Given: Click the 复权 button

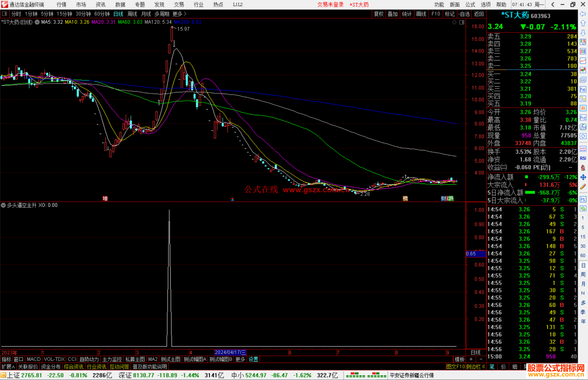Looking at the screenshot, I should click(x=378, y=14).
